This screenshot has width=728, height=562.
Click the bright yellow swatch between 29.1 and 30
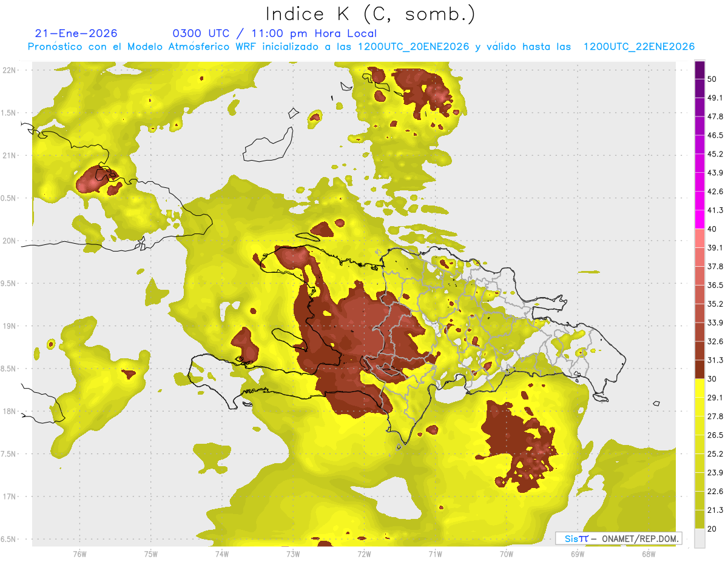699,389
